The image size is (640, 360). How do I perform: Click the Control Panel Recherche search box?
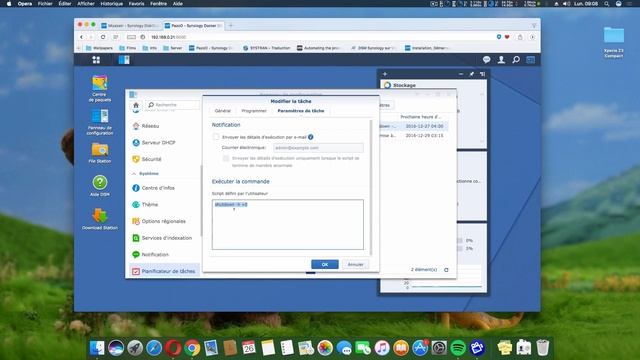click(173, 105)
